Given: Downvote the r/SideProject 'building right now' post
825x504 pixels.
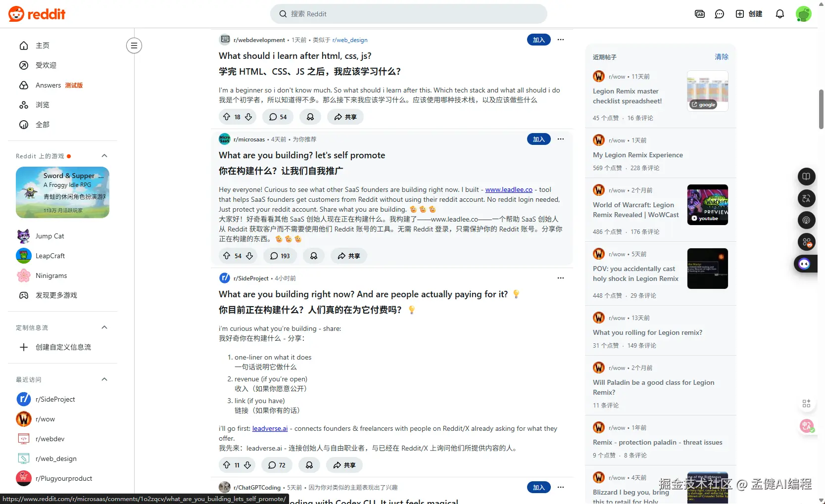Looking at the screenshot, I should tap(247, 465).
